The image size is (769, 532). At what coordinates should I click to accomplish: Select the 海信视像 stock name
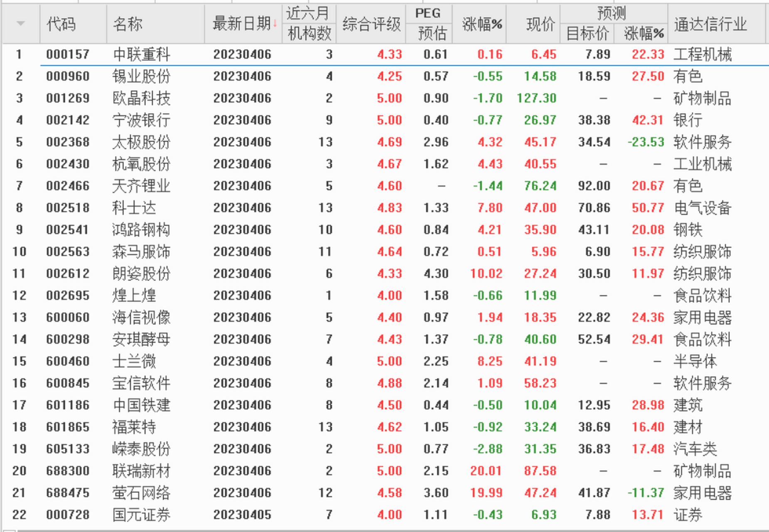tap(141, 318)
